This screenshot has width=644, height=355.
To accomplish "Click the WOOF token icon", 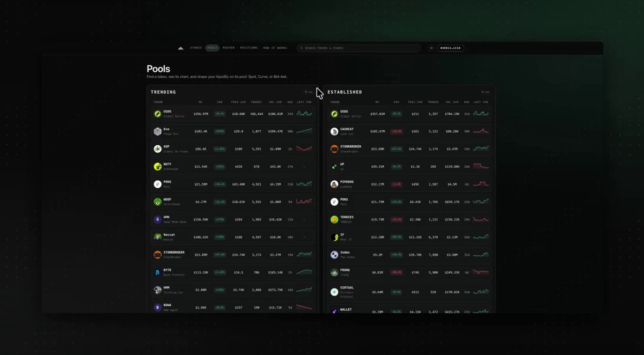I will (158, 202).
